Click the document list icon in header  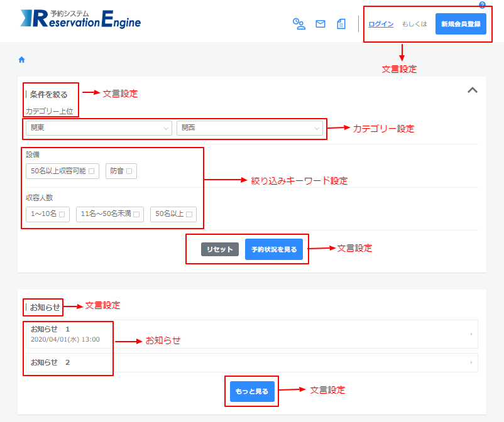[341, 24]
